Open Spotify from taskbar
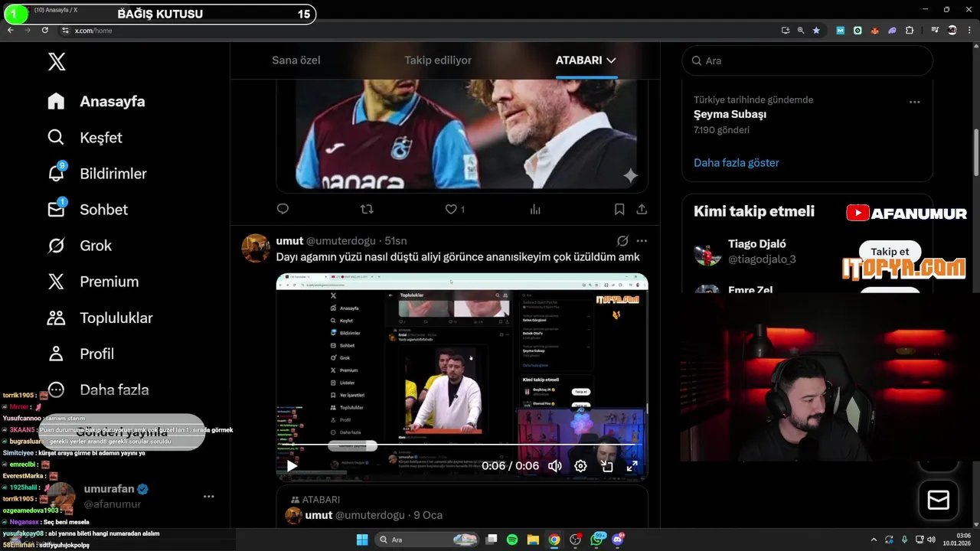This screenshot has width=980, height=551. [x=512, y=540]
